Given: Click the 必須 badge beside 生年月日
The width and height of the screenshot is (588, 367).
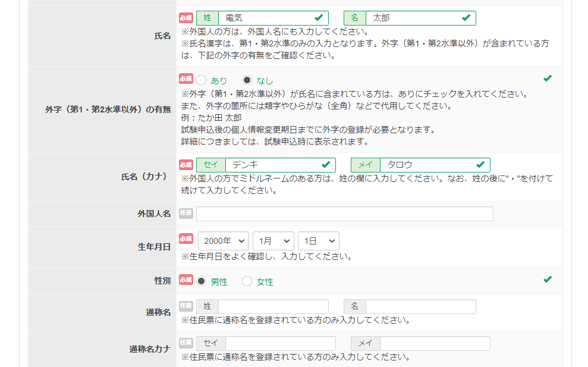Looking at the screenshot, I should point(186,239).
